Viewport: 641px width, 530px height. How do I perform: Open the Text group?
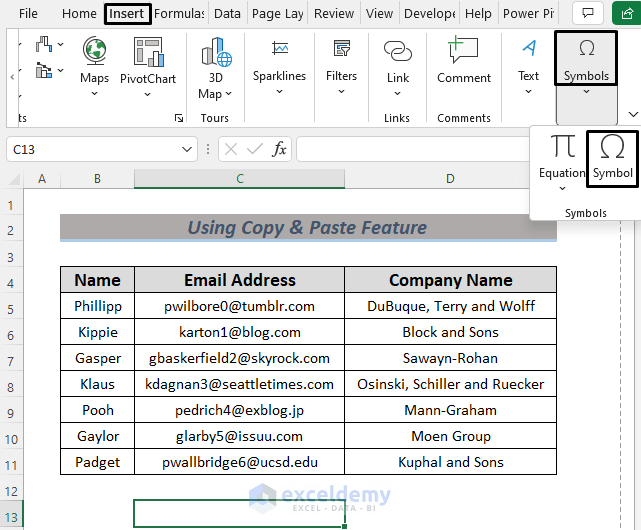coord(529,67)
